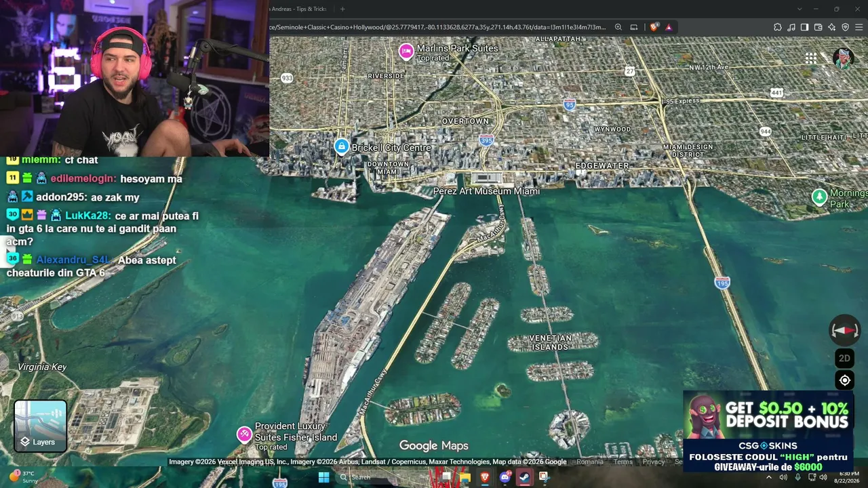Click the Virginia Key map label

(x=42, y=367)
